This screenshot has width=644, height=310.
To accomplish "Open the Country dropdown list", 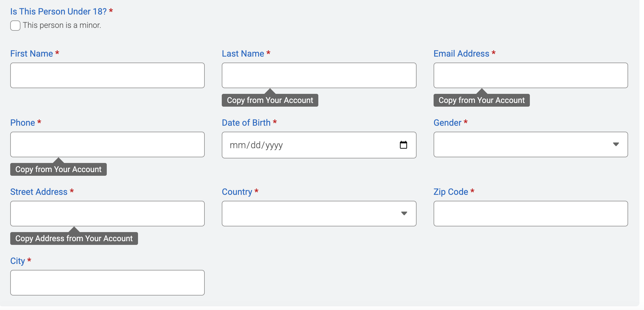I will [319, 214].
